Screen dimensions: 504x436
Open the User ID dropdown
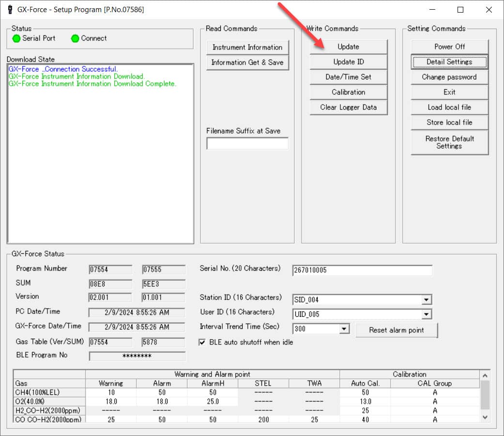(427, 314)
